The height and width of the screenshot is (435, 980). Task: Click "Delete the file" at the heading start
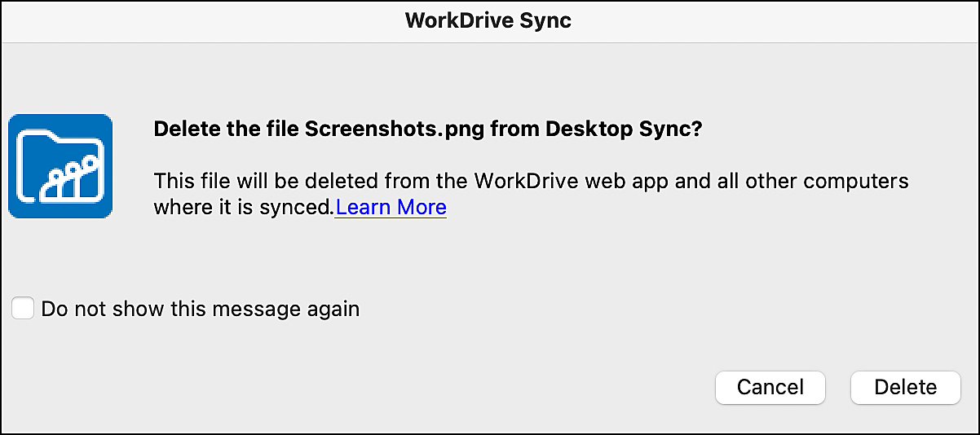(226, 130)
